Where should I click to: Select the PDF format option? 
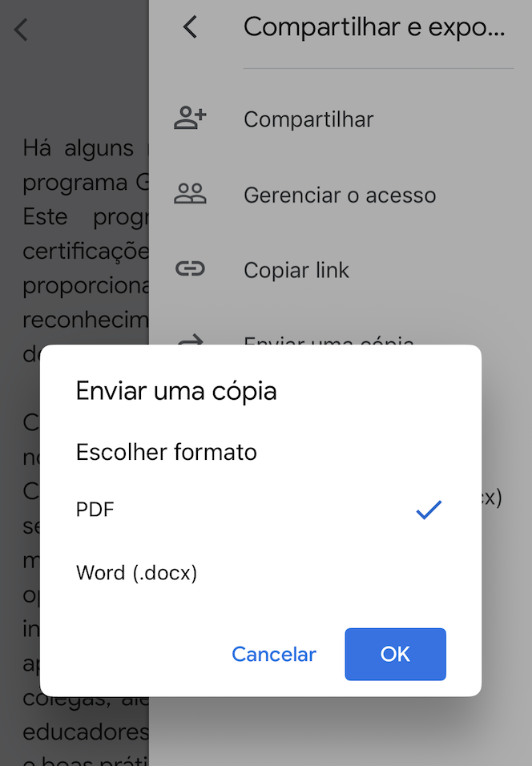click(95, 510)
